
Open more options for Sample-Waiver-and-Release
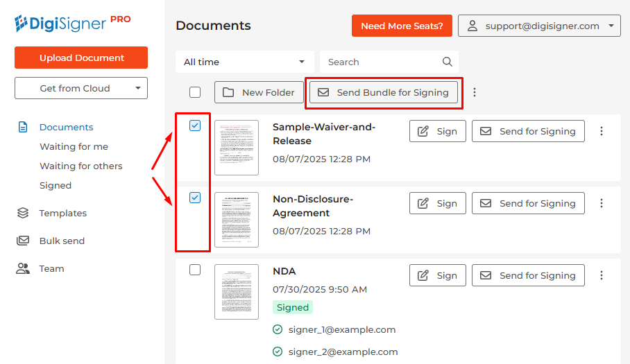click(x=602, y=131)
